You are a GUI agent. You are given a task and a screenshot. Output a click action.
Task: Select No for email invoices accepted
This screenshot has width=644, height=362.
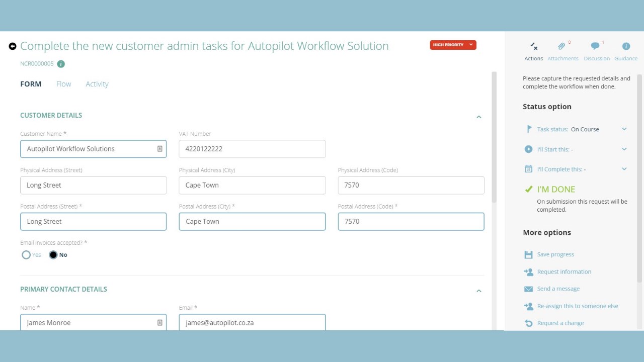pyautogui.click(x=53, y=255)
